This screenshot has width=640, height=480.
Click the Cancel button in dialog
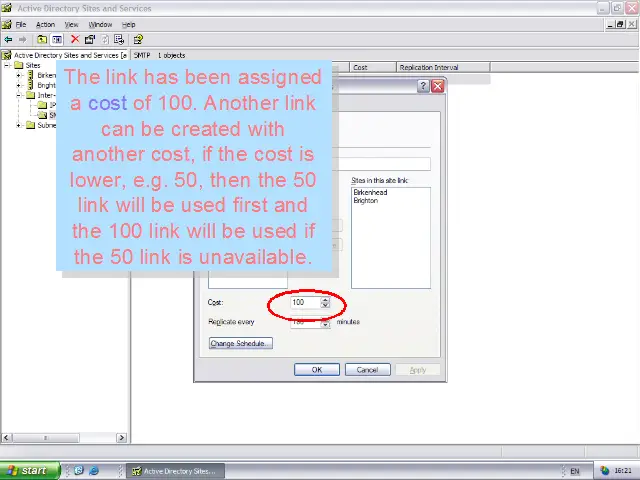(x=367, y=370)
